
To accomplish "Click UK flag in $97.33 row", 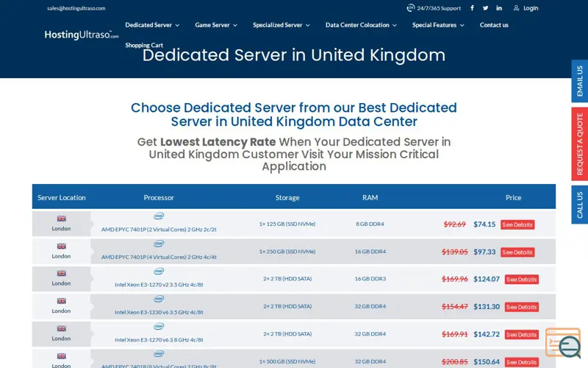I will (62, 247).
